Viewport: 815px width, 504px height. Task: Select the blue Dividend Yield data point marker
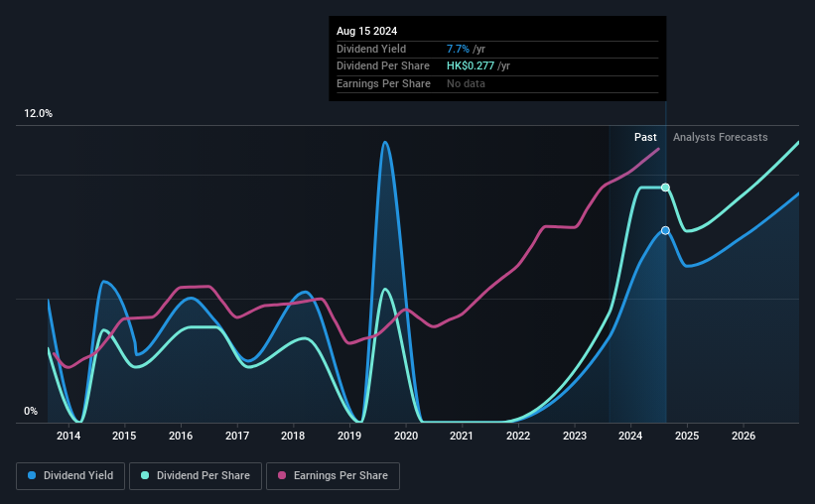click(665, 231)
